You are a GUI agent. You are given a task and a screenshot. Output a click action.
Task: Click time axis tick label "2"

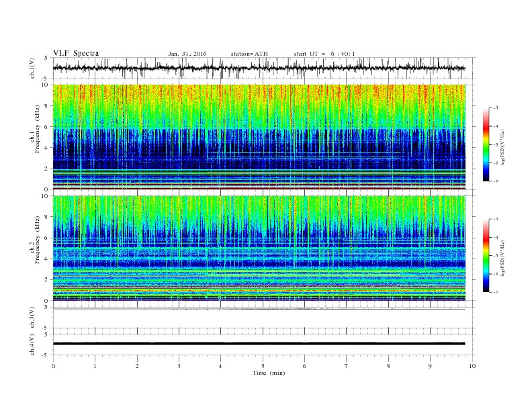click(137, 366)
